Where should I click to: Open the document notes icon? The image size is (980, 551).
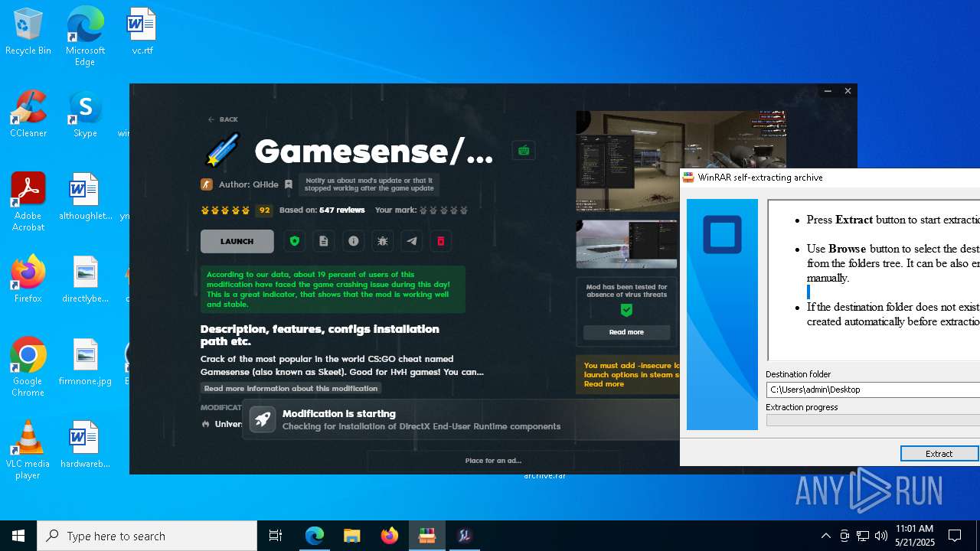[324, 241]
